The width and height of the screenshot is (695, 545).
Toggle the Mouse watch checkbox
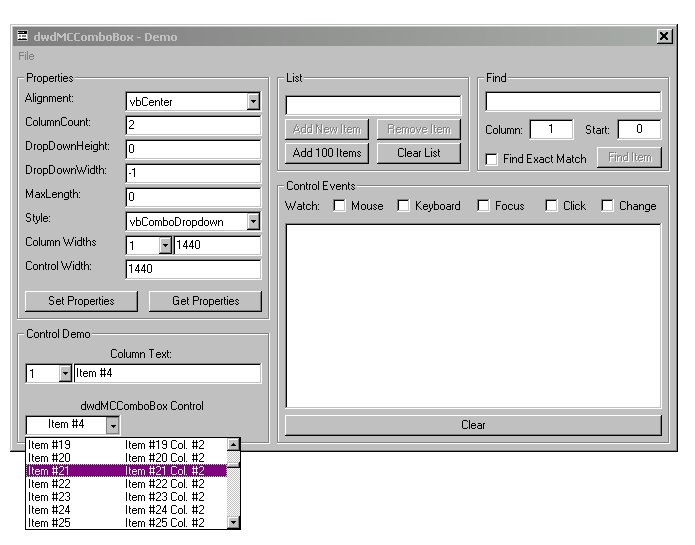pyautogui.click(x=339, y=206)
